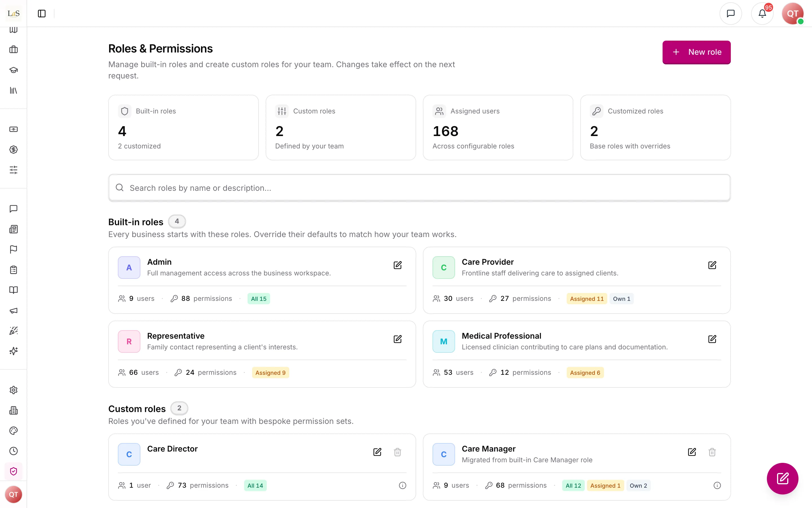
Task: Open the banknote billing sidebar icon
Action: [x=14, y=129]
